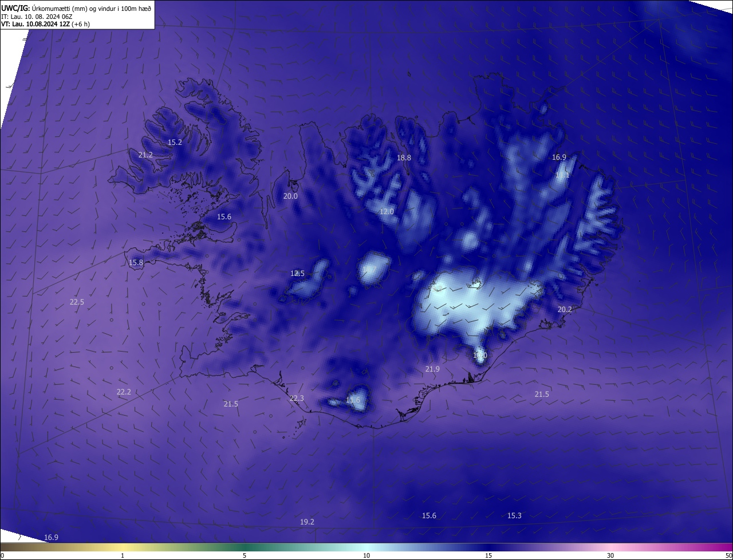Click the map value label 15.3
The image size is (733, 560).
514,515
